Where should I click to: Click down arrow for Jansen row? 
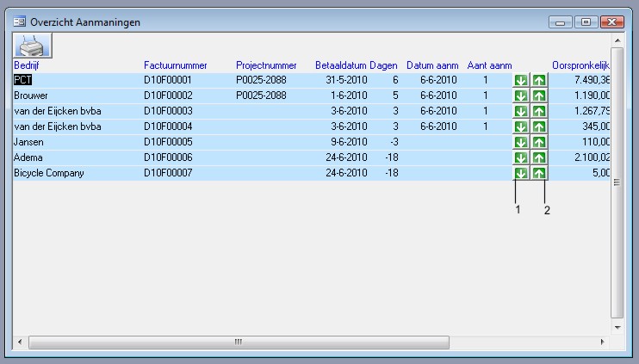pyautogui.click(x=520, y=142)
